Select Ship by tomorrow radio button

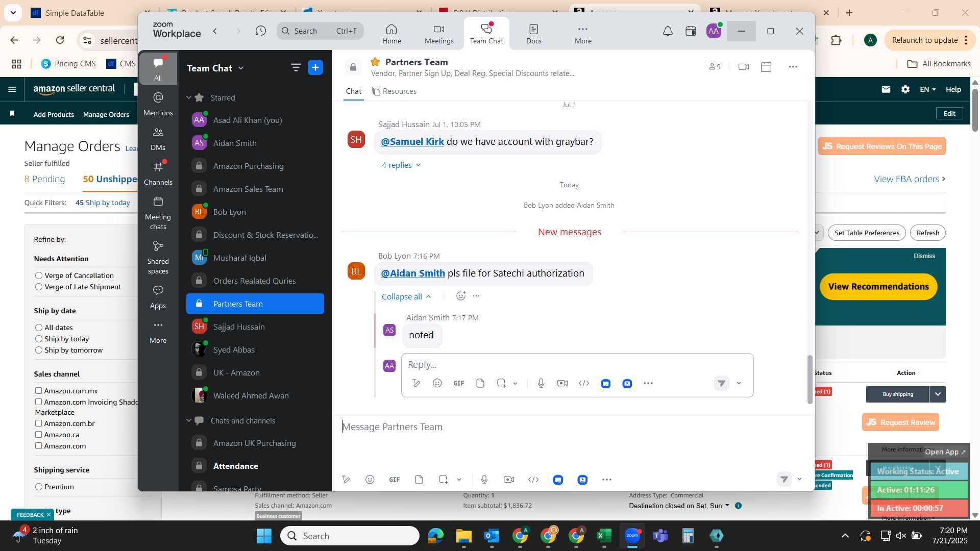38,350
